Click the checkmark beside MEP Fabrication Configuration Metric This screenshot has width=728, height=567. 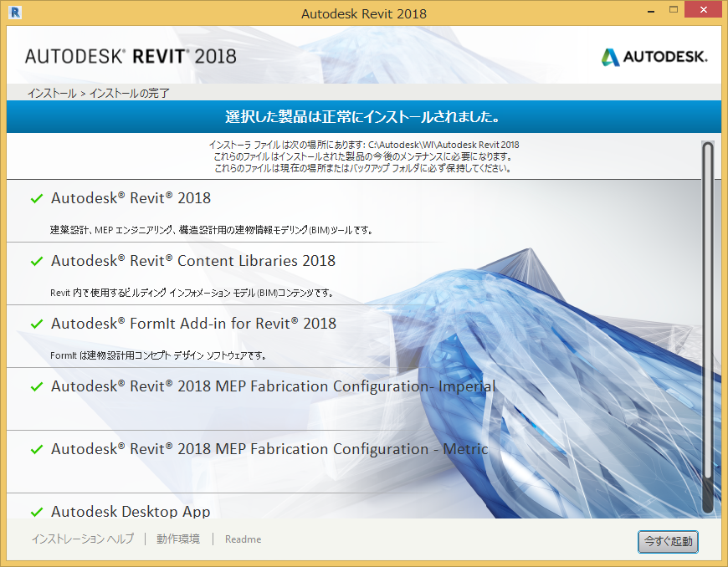(37, 449)
